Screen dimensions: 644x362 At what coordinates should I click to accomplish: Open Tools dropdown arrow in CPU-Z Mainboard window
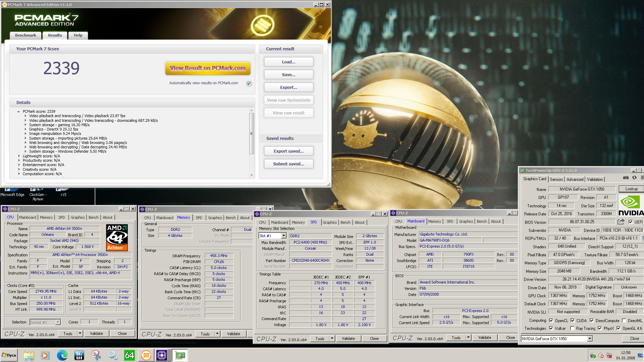pyautogui.click(x=468, y=338)
